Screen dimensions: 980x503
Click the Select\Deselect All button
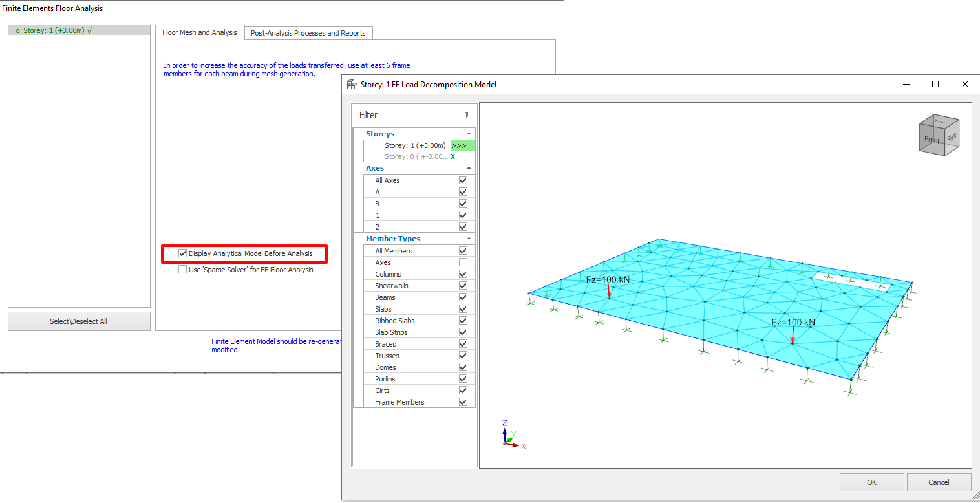click(x=79, y=321)
